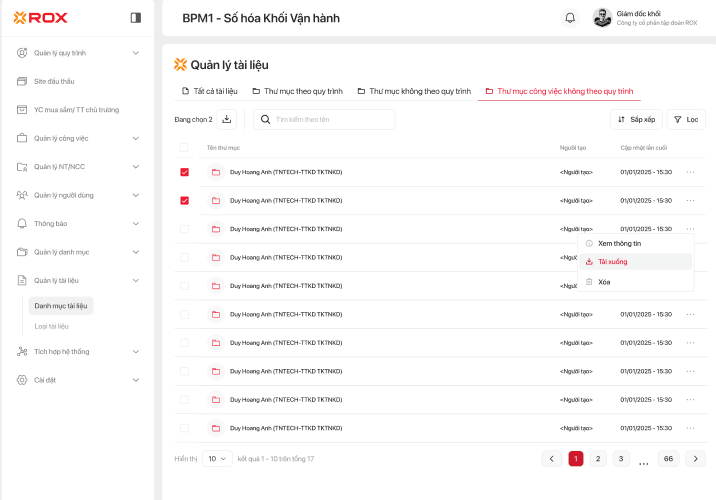The height and width of the screenshot is (500, 716).
Task: Click the Lọc filter button
Action: (x=685, y=119)
